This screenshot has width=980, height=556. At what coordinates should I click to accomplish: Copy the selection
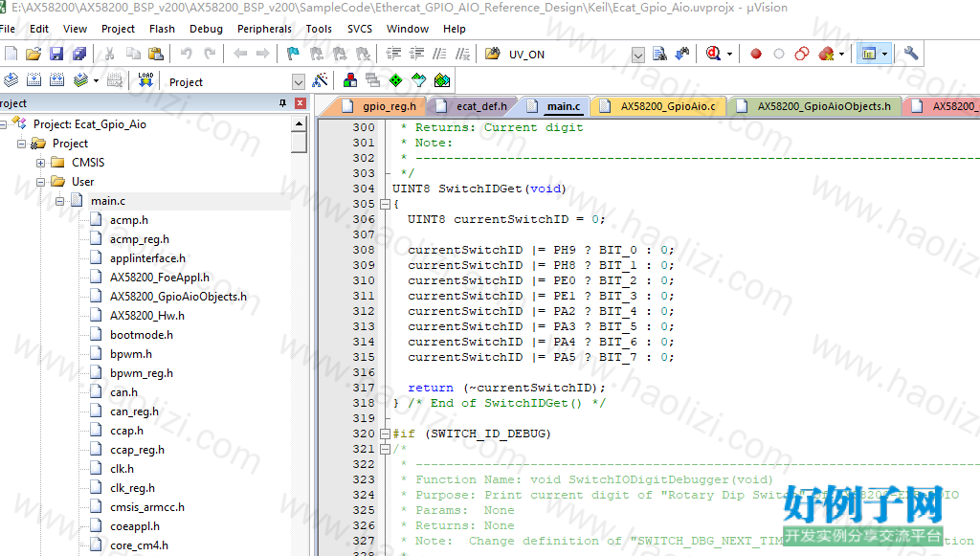click(x=132, y=54)
